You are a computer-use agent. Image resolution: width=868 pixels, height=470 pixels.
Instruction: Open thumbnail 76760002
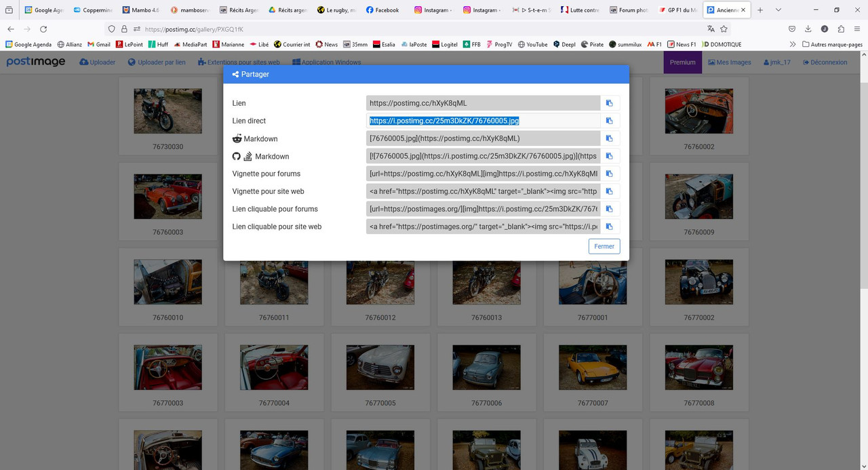699,111
